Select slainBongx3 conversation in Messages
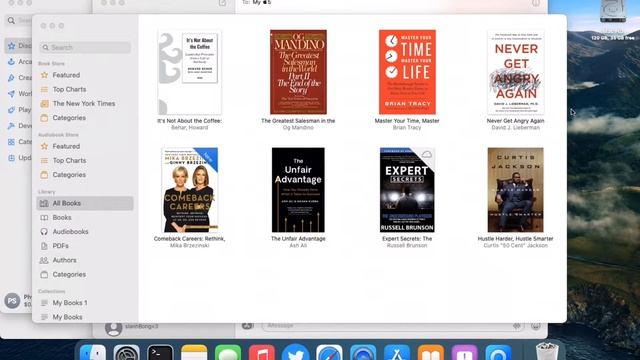The image size is (640, 360). pos(163,328)
